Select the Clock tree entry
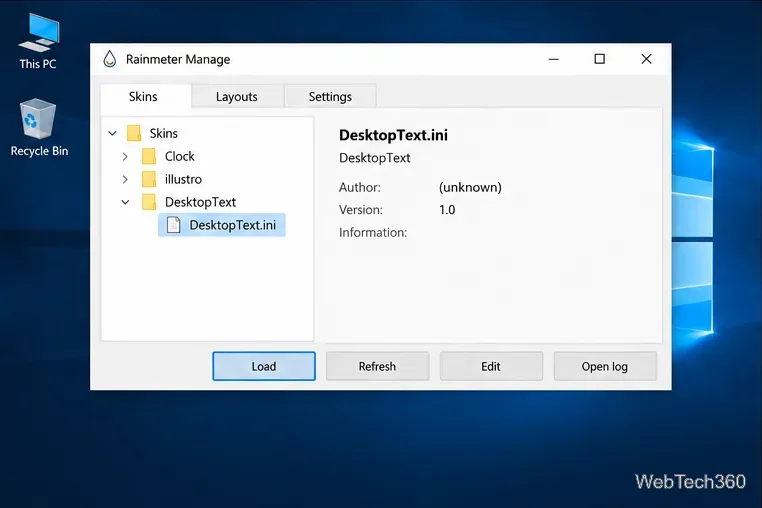This screenshot has width=762, height=508. tap(179, 157)
